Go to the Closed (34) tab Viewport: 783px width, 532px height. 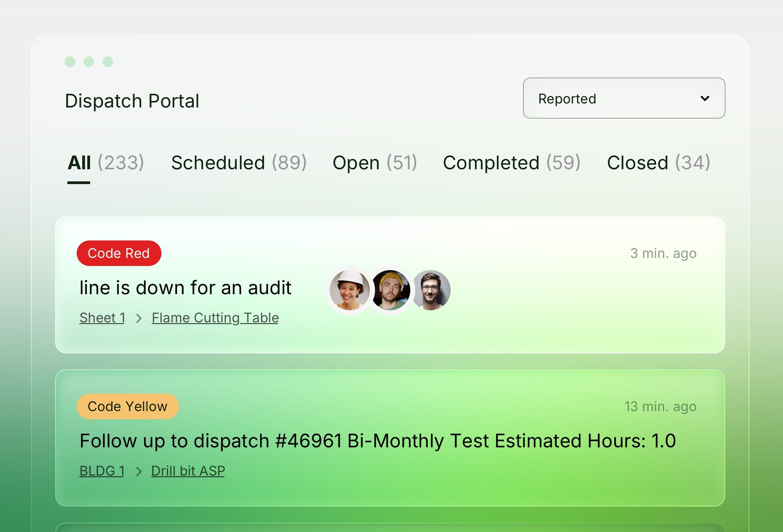coord(659,163)
